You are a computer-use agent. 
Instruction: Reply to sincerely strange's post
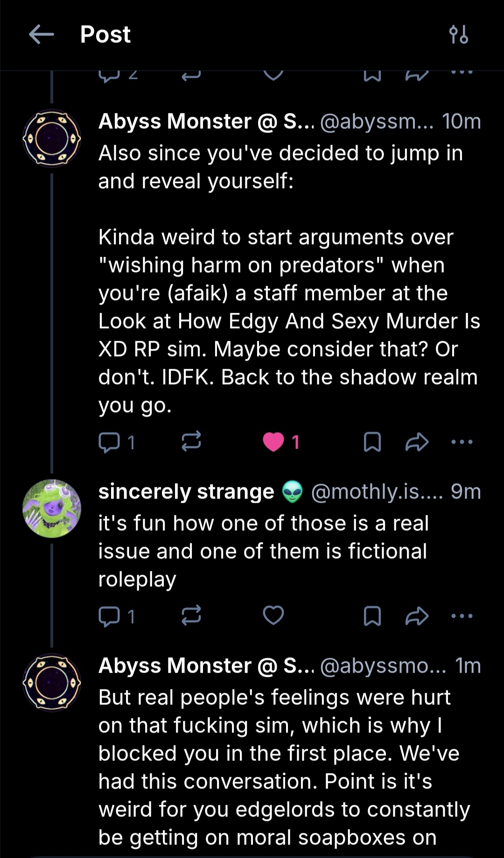point(109,616)
